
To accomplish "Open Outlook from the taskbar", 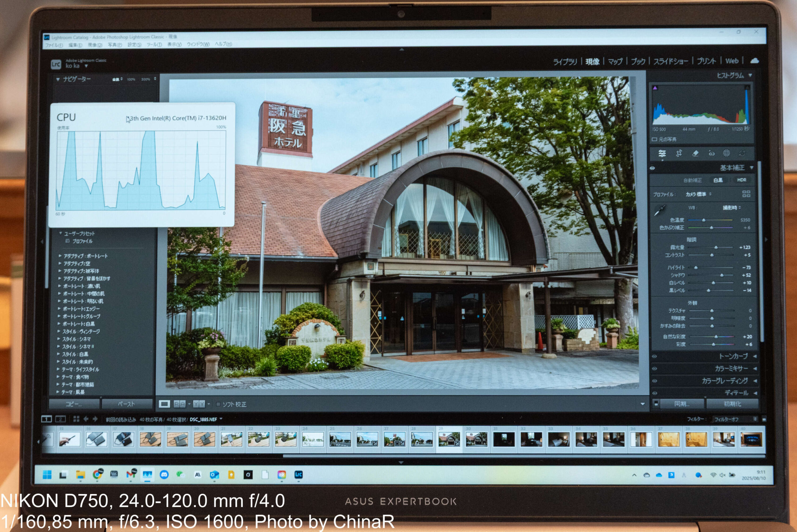I will point(214,475).
